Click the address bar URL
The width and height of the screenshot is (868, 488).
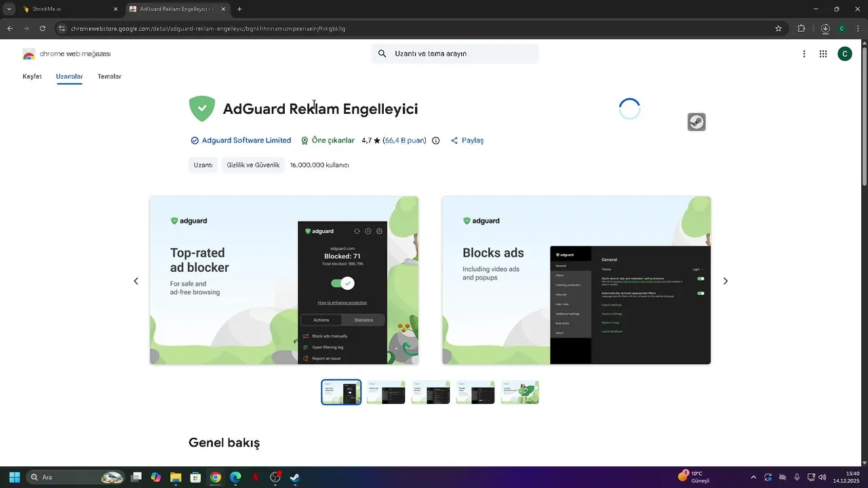(208, 28)
